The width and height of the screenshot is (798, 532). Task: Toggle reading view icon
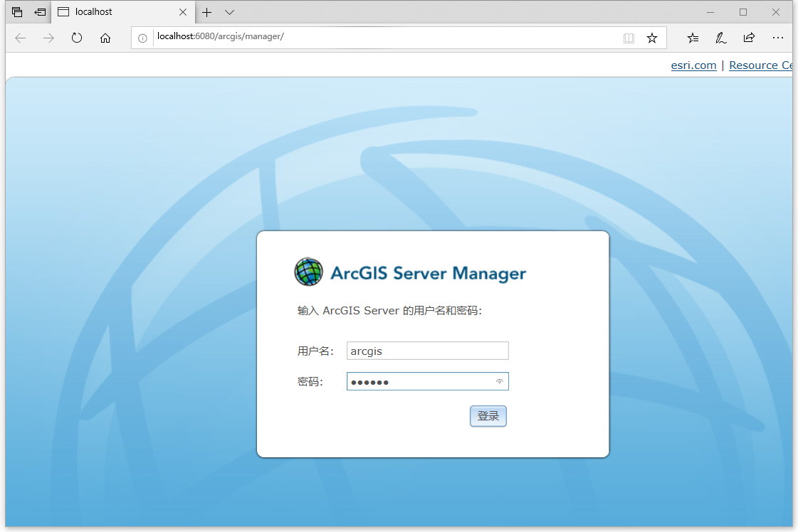(629, 38)
